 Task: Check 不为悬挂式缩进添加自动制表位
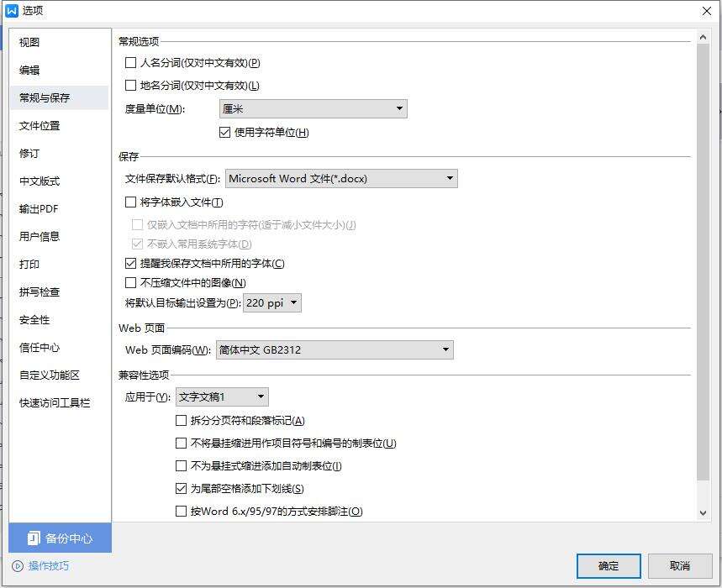(x=181, y=465)
